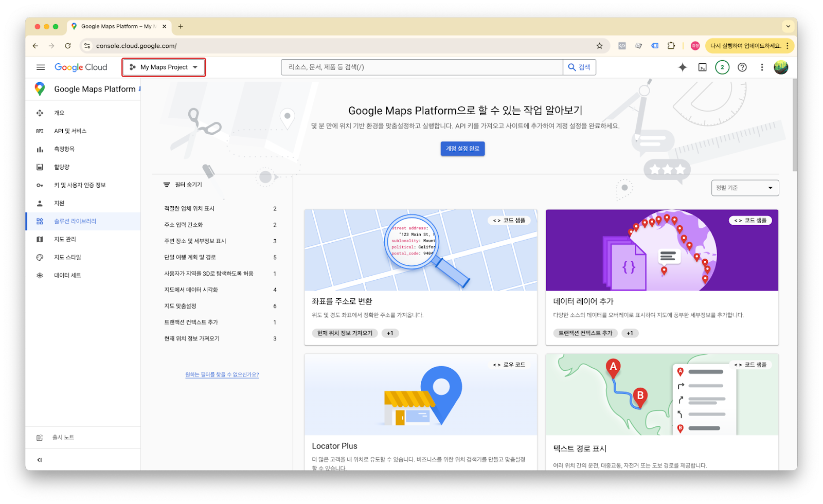Open 지원 in the sidebar
823x504 pixels.
tap(83, 203)
